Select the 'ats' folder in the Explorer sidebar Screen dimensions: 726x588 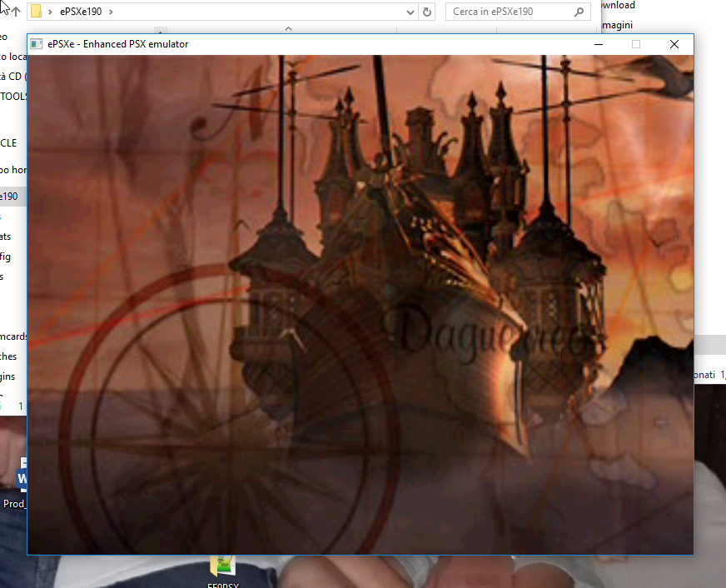pyautogui.click(x=6, y=237)
